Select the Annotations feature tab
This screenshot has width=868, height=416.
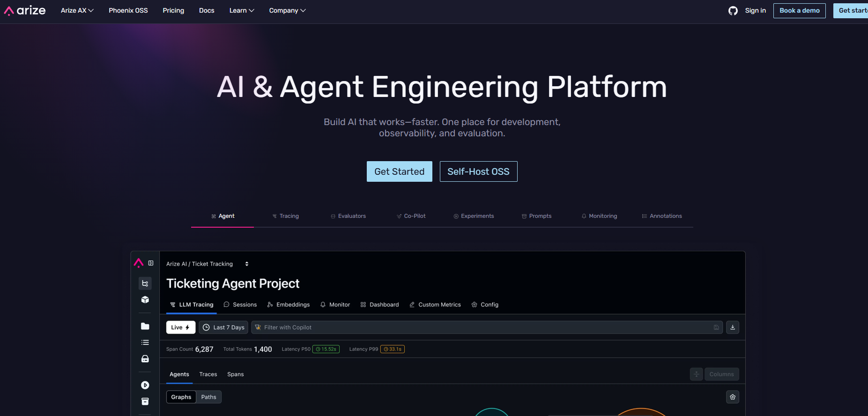click(662, 216)
